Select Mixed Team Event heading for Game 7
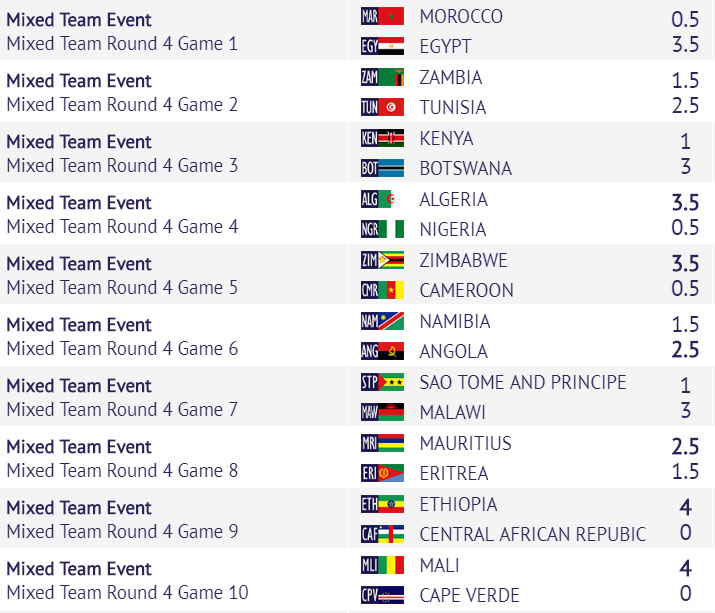Viewport: 715px width, 613px height. (79, 386)
